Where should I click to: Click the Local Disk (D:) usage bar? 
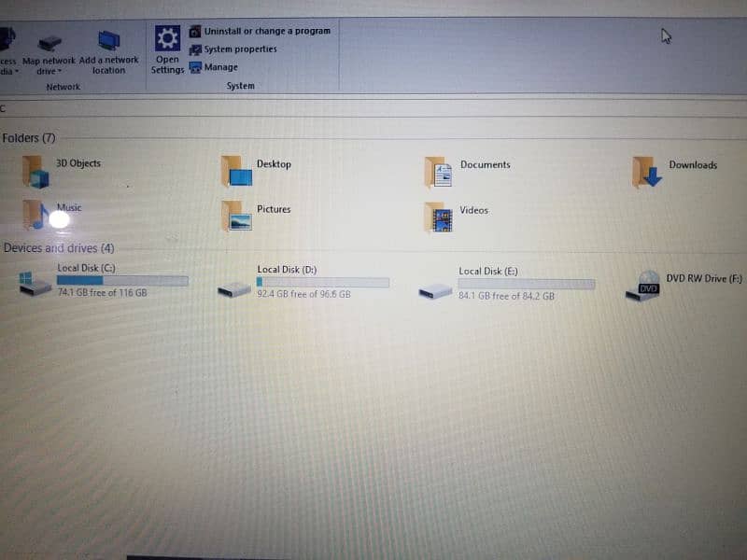point(323,283)
